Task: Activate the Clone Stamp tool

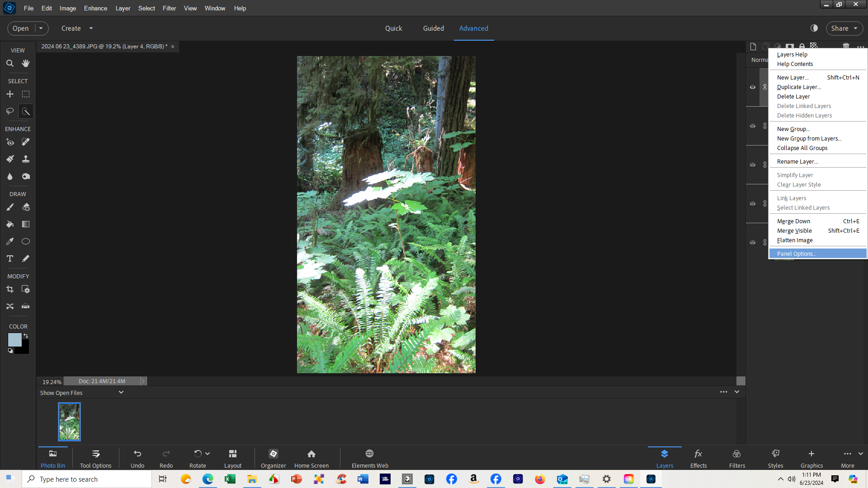Action: [x=26, y=159]
